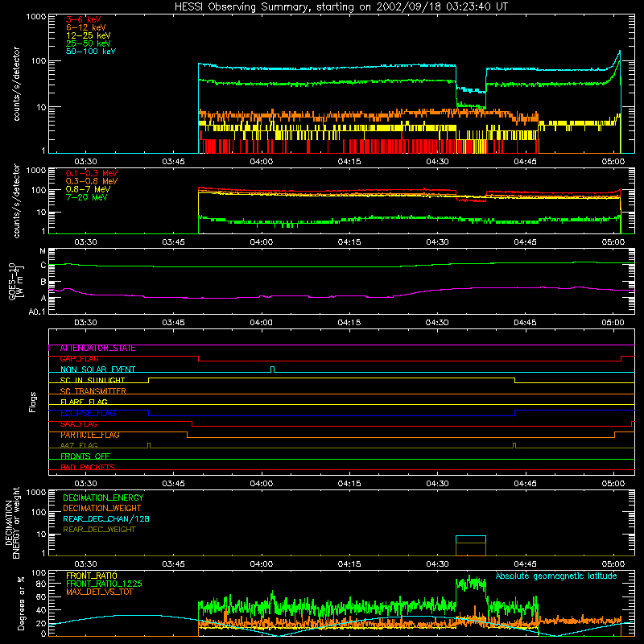Screen dimensions: 644x644
Task: Click the 05:00 tick label under flags panel
Action: click(x=613, y=484)
